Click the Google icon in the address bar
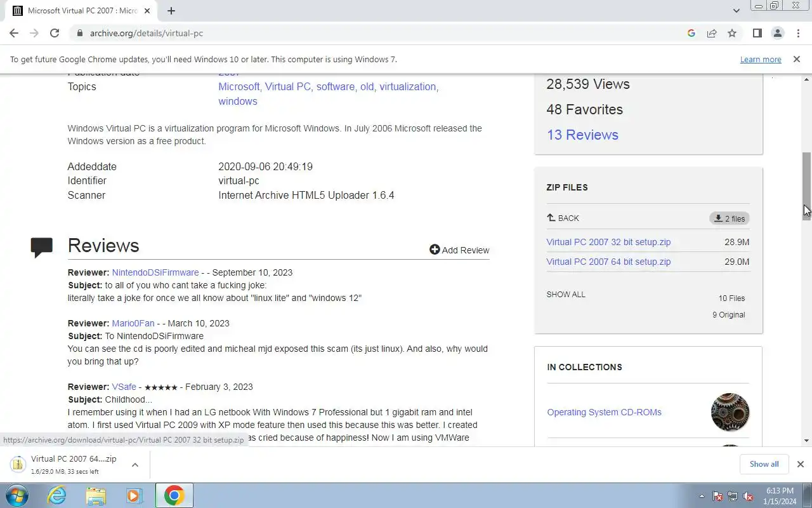Image resolution: width=812 pixels, height=508 pixels. click(x=691, y=33)
